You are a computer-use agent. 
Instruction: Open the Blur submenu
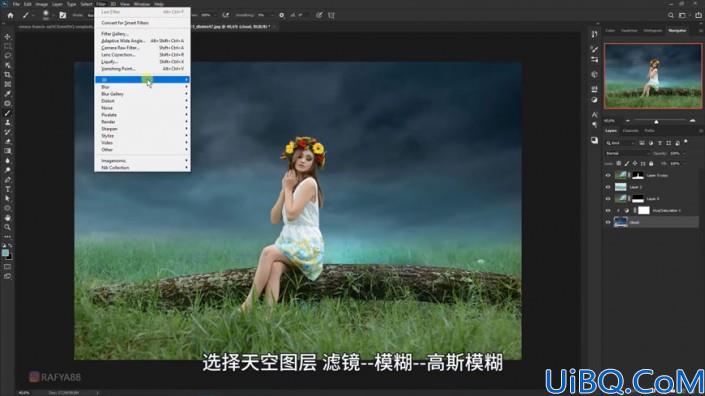tap(143, 87)
